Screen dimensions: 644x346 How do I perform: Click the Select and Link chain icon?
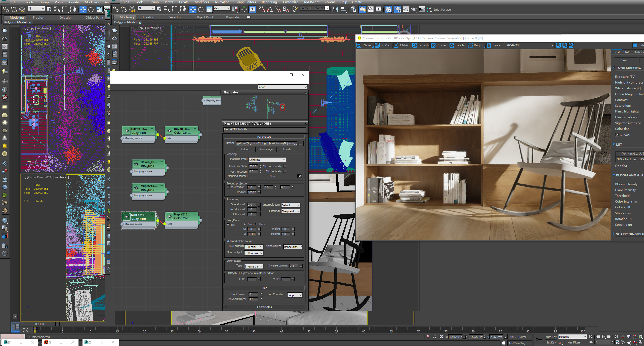116,10
